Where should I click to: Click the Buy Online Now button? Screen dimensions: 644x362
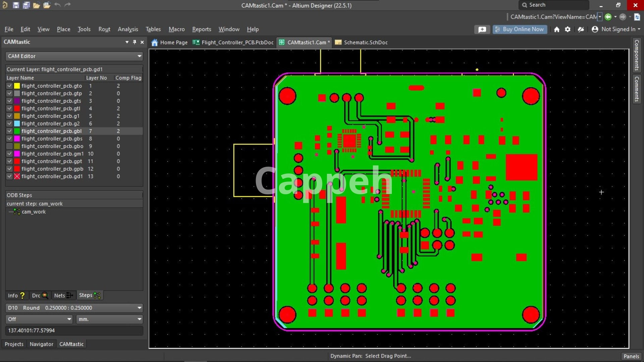coord(520,29)
